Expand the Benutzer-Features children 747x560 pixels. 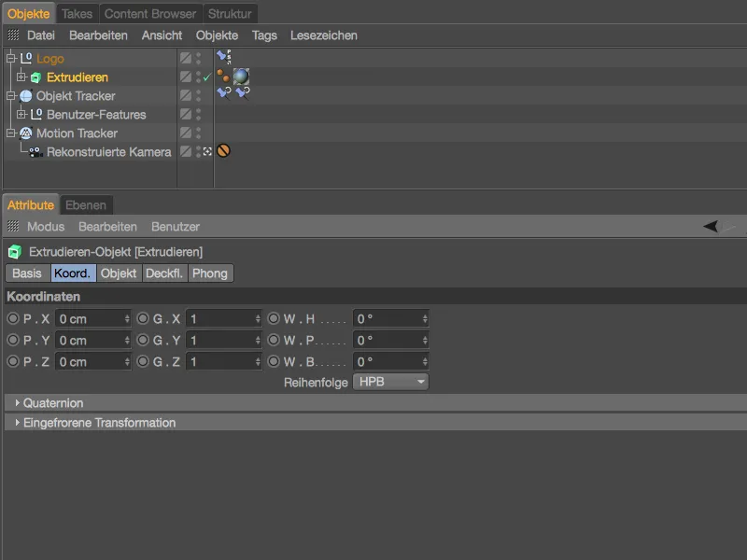pos(21,114)
